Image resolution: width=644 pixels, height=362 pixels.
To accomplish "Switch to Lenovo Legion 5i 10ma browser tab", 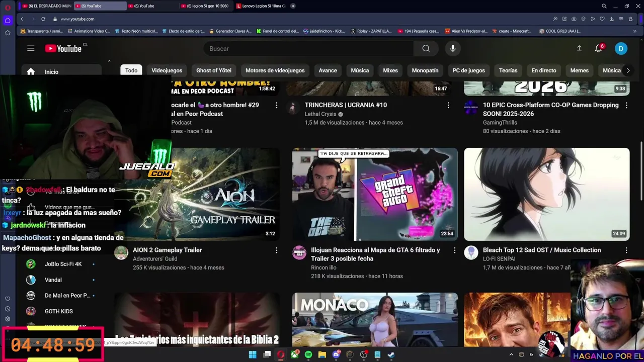I will coord(261,6).
